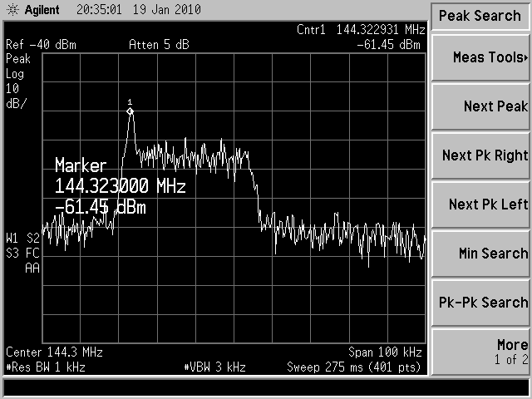Image resolution: width=532 pixels, height=399 pixels.
Task: Click the AA status annotation
Action: (x=32, y=268)
